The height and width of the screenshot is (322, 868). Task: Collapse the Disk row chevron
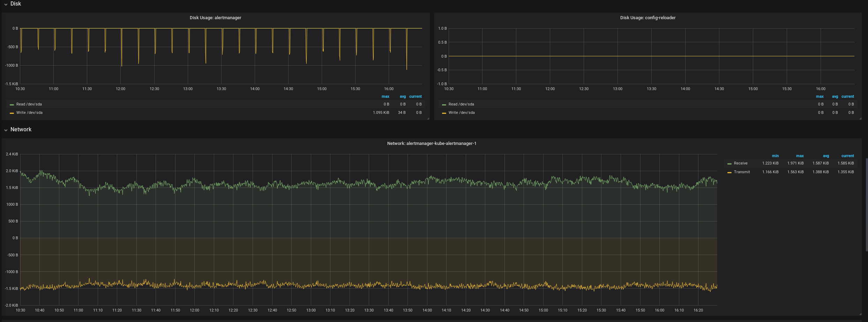(x=6, y=5)
